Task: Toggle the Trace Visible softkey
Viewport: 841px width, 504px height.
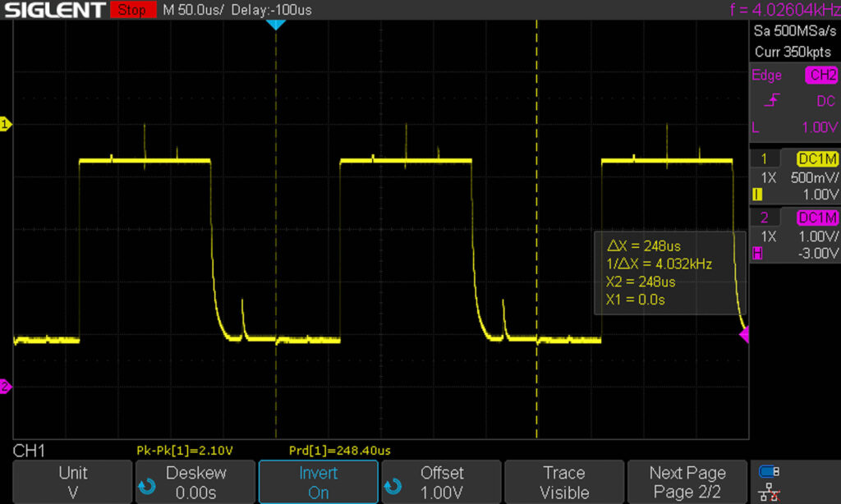Action: point(564,482)
